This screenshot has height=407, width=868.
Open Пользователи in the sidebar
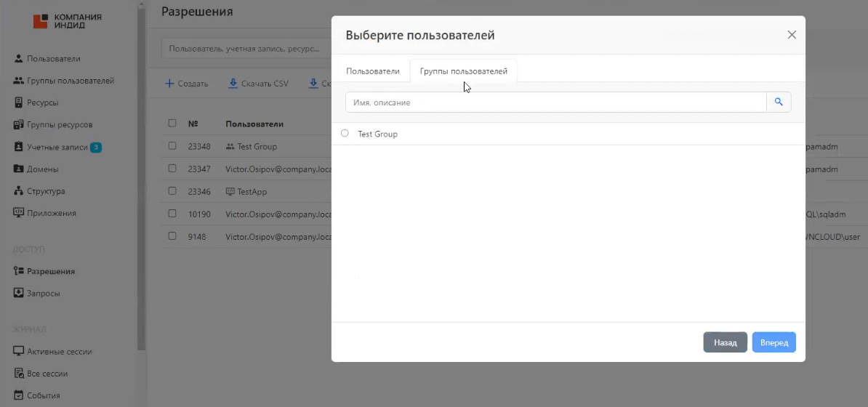point(53,59)
